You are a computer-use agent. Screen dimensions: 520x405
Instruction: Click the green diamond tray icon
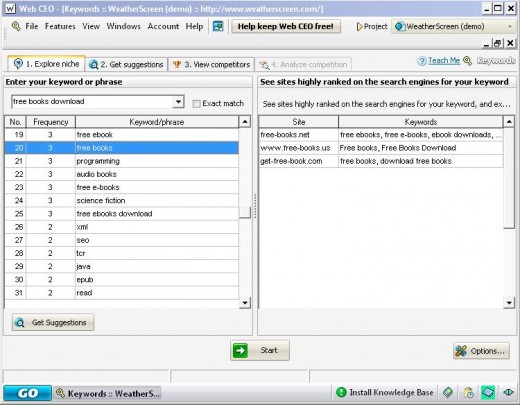pos(448,392)
